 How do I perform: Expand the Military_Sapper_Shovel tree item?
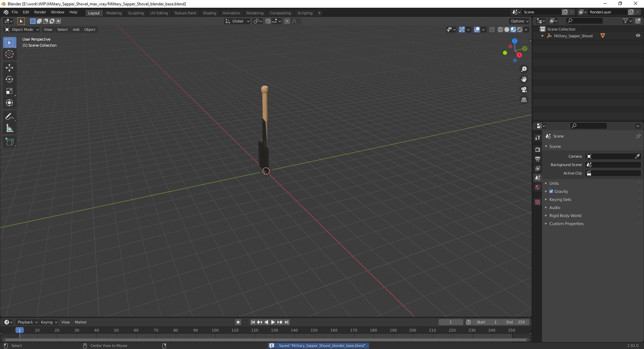click(542, 36)
